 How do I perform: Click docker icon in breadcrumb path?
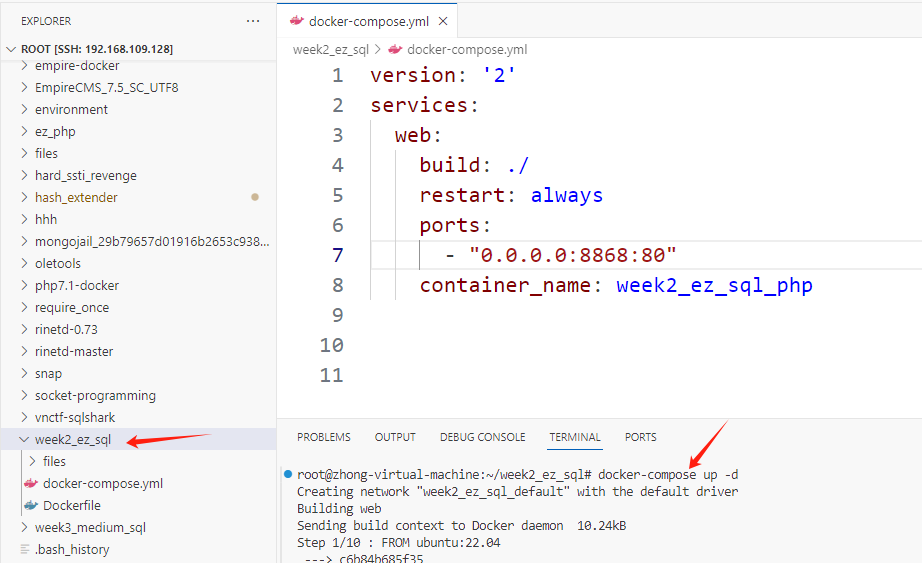click(x=395, y=49)
